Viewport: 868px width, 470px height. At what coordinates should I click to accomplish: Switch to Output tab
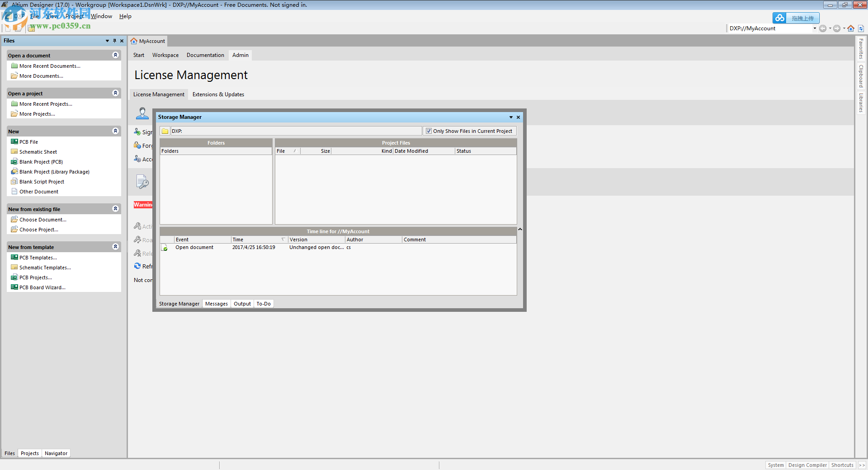(242, 304)
